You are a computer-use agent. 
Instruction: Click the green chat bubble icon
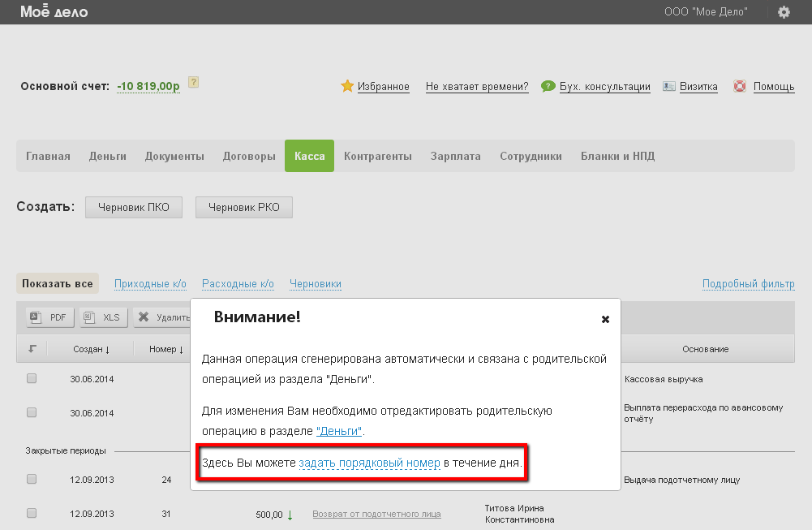point(548,86)
